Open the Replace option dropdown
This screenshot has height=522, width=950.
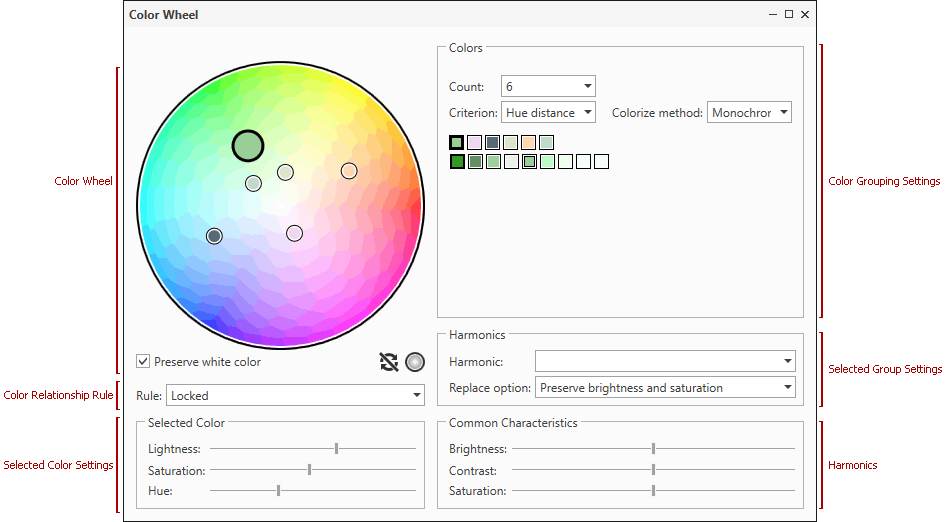665,388
